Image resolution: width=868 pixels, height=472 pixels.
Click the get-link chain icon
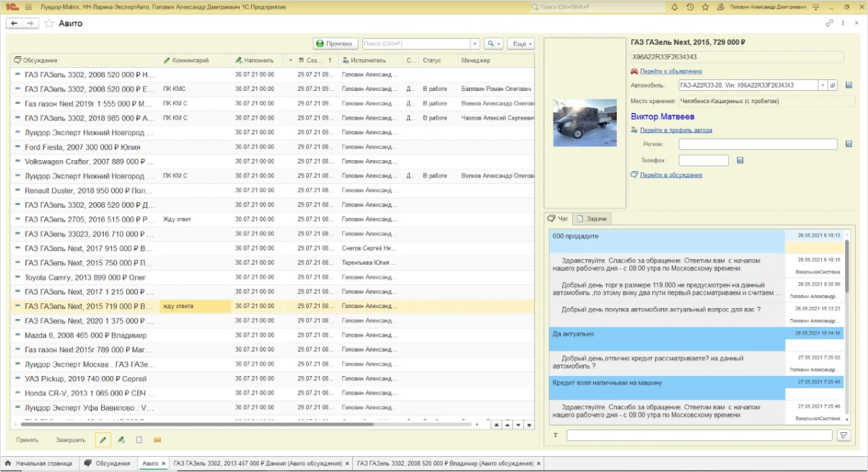830,24
